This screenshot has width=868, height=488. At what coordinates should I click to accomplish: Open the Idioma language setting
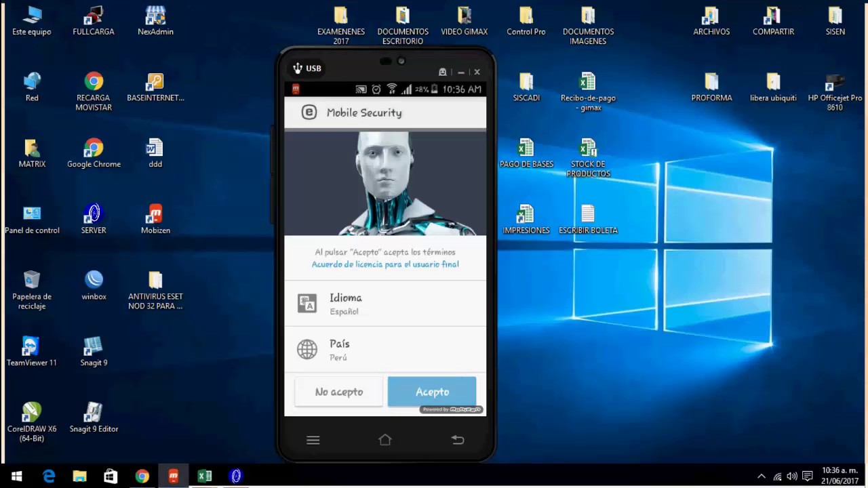pos(385,304)
